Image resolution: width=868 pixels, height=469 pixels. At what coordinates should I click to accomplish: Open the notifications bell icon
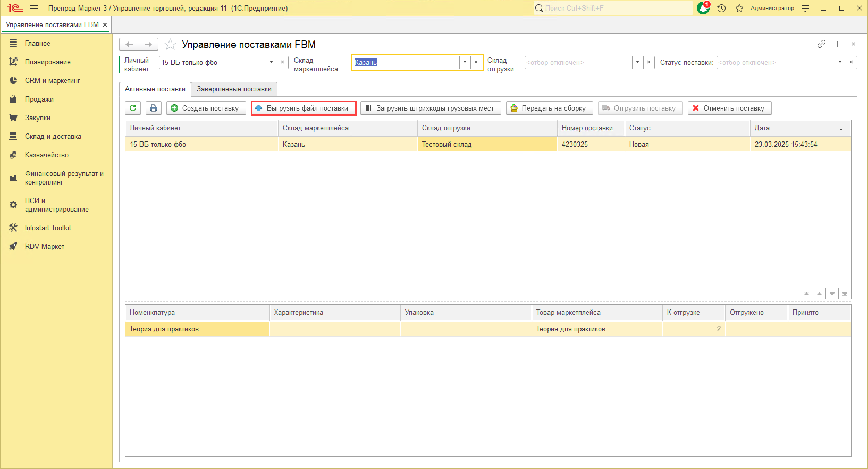coord(703,8)
